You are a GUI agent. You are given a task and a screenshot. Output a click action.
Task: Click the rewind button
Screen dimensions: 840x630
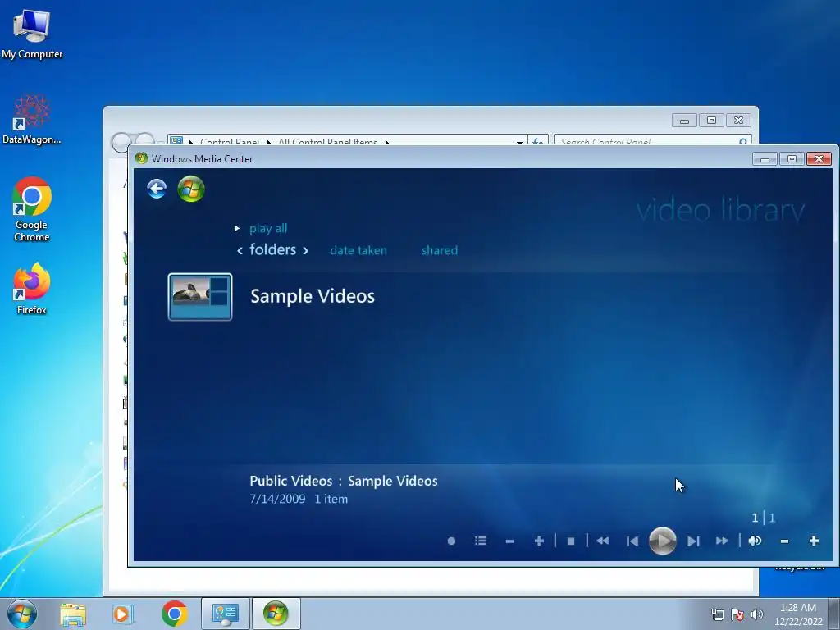click(x=603, y=541)
